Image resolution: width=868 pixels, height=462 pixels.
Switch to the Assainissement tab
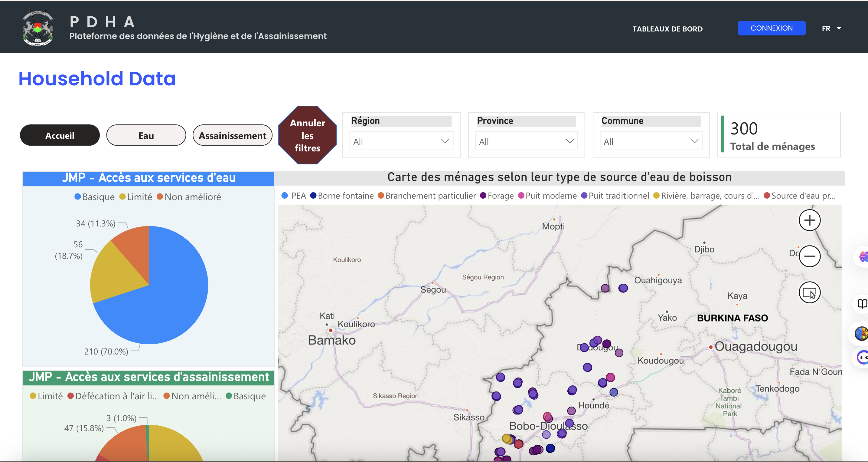(x=232, y=135)
